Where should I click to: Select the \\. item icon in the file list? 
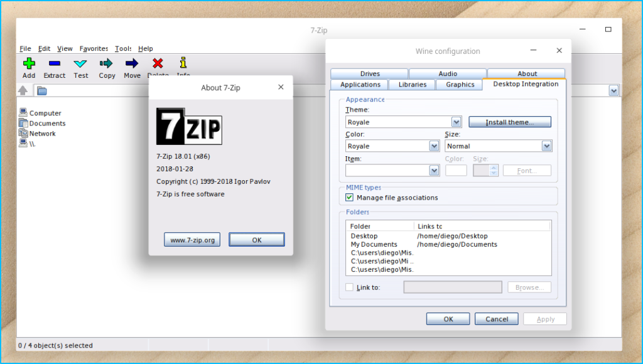[x=23, y=143]
